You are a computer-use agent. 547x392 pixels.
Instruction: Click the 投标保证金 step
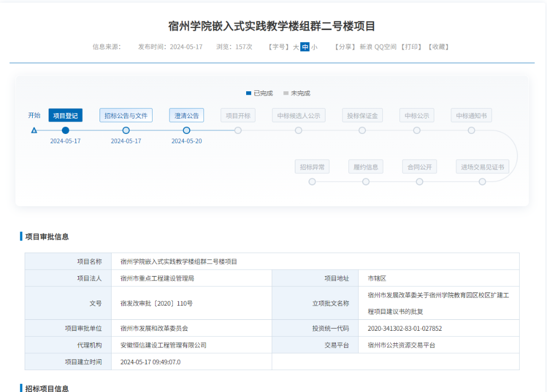363,115
